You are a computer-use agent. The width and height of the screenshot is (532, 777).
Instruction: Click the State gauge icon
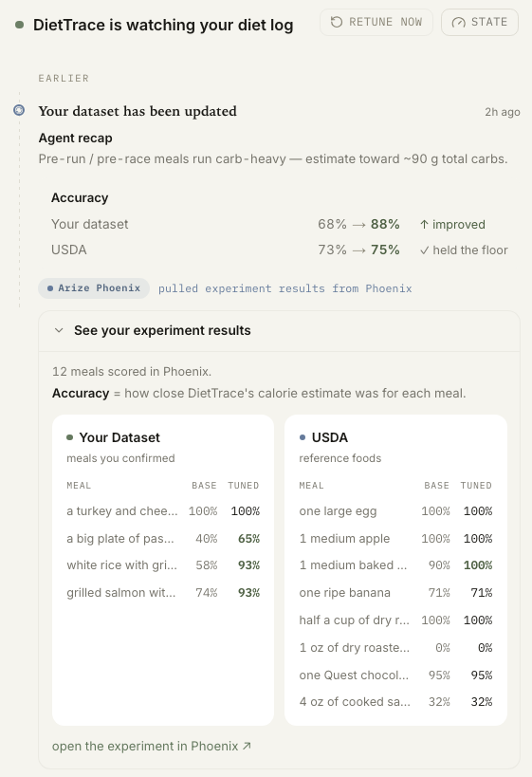tap(459, 23)
